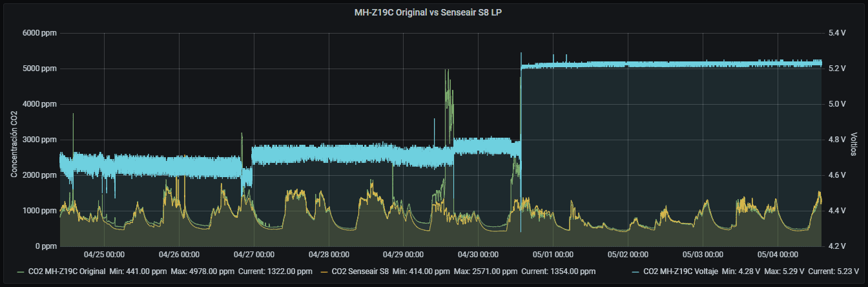Click the Current: 5.23 V legend value

pos(832,271)
